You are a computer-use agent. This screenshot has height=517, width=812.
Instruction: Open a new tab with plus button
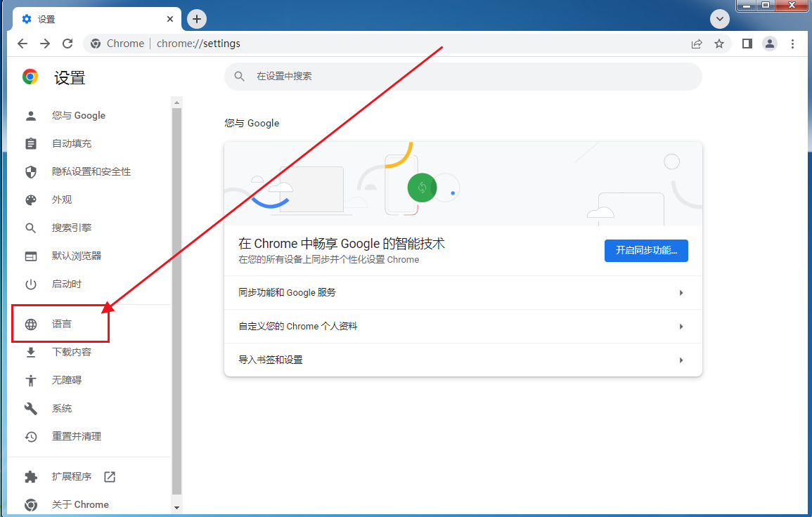pyautogui.click(x=197, y=19)
